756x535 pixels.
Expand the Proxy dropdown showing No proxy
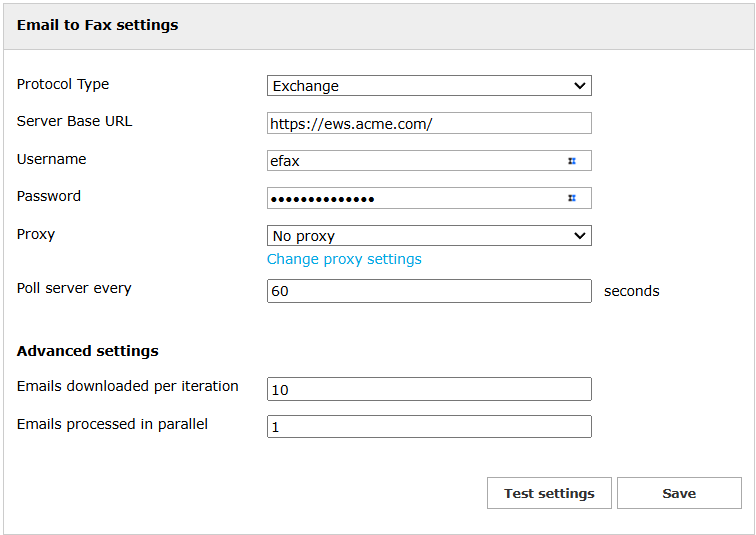[x=429, y=236]
